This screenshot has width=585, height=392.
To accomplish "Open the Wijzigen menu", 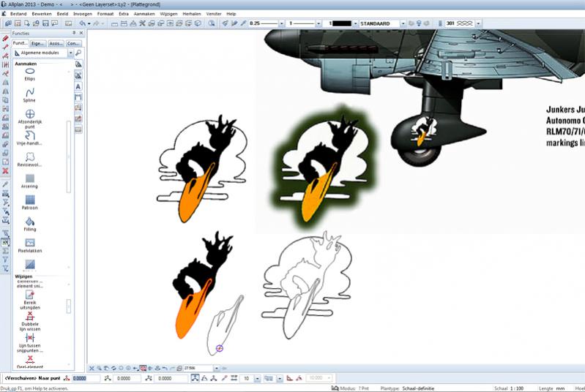I will click(x=168, y=14).
